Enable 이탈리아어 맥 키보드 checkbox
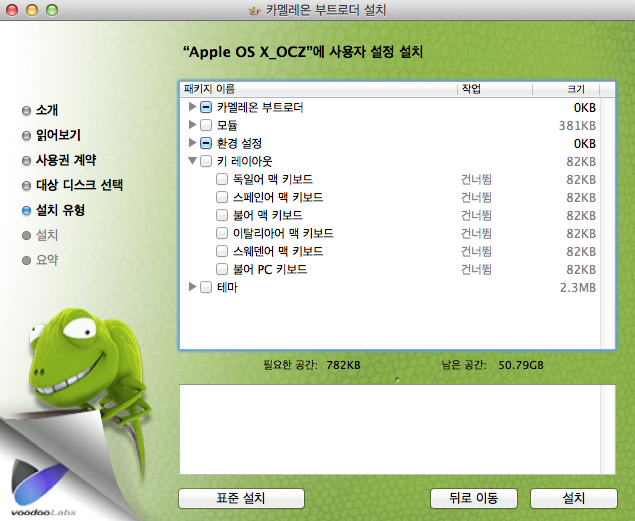The height and width of the screenshot is (521, 635). click(x=222, y=233)
